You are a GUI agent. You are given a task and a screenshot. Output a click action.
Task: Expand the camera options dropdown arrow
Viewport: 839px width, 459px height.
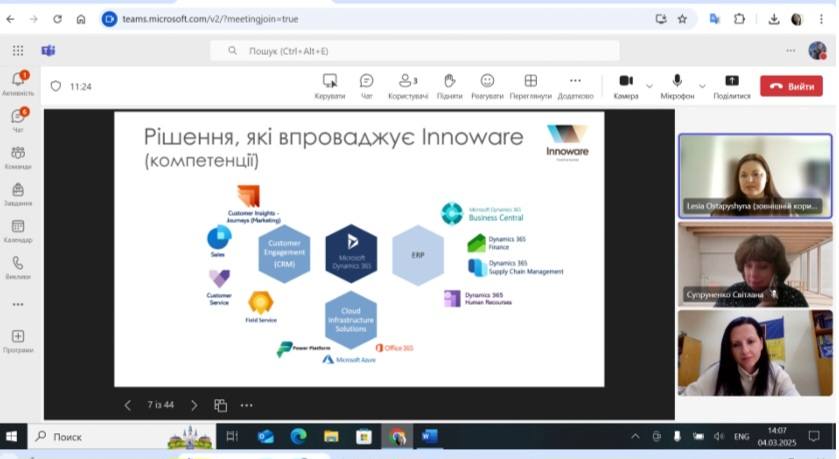coord(650,86)
